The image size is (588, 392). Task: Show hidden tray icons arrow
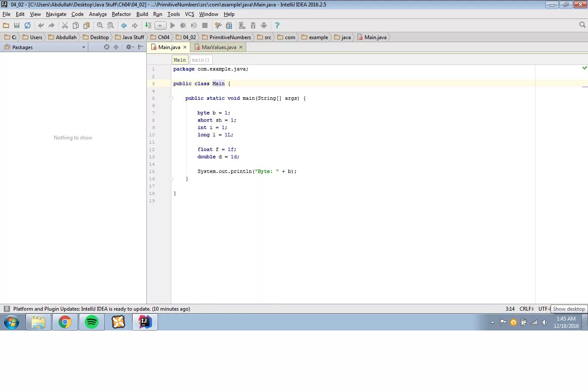492,322
